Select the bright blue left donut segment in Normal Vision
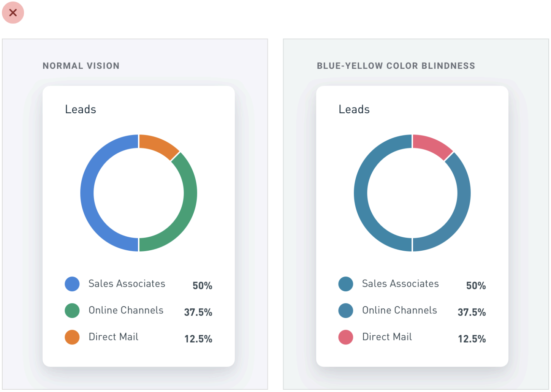Image resolution: width=551 pixels, height=392 pixels. [x=88, y=193]
